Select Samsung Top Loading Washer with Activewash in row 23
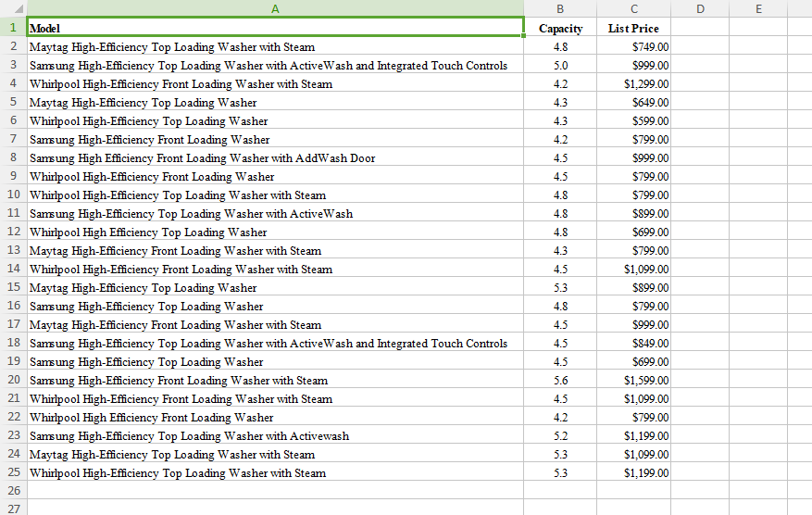The width and height of the screenshot is (812, 515). (x=276, y=435)
